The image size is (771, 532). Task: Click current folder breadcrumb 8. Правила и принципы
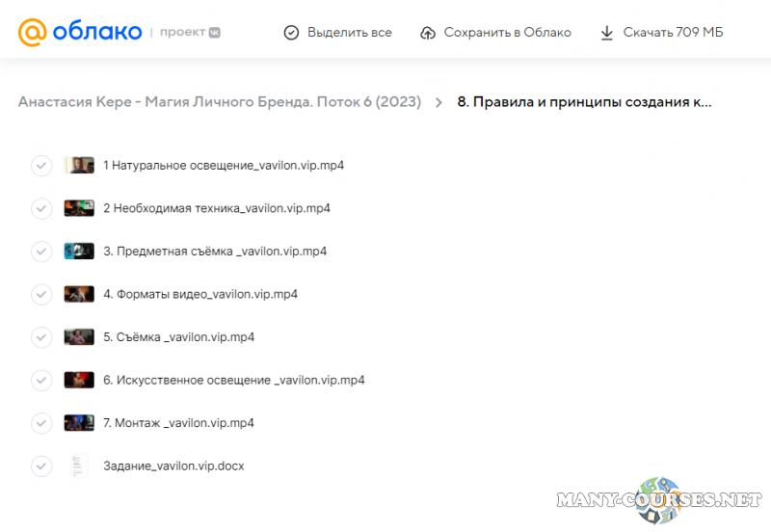coord(584,102)
